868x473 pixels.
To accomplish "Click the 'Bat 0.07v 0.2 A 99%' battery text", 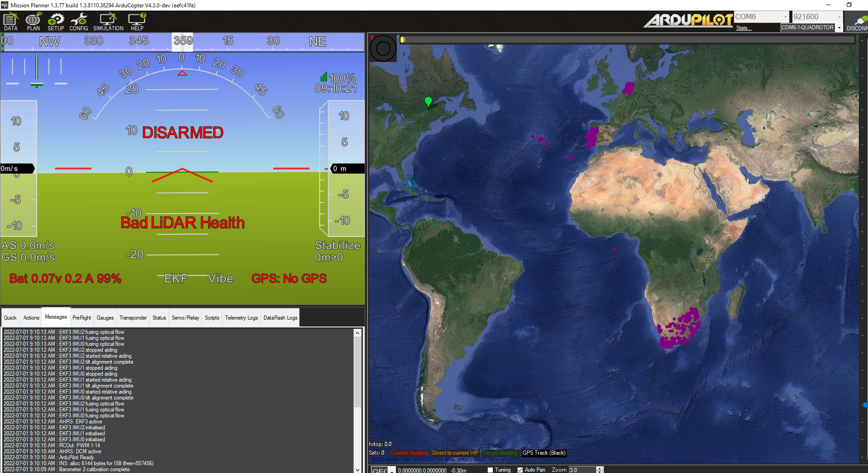I will point(65,278).
